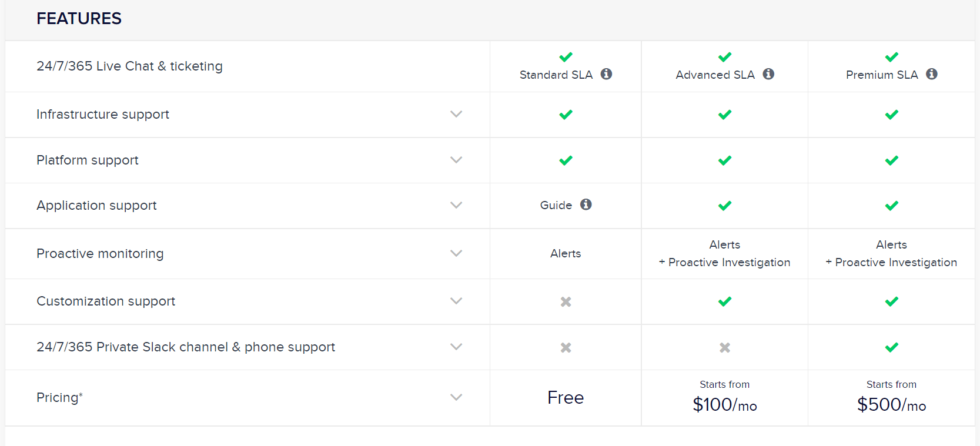Expand the Customization support chevron
Viewport: 980px width, 446px height.
[x=456, y=301]
